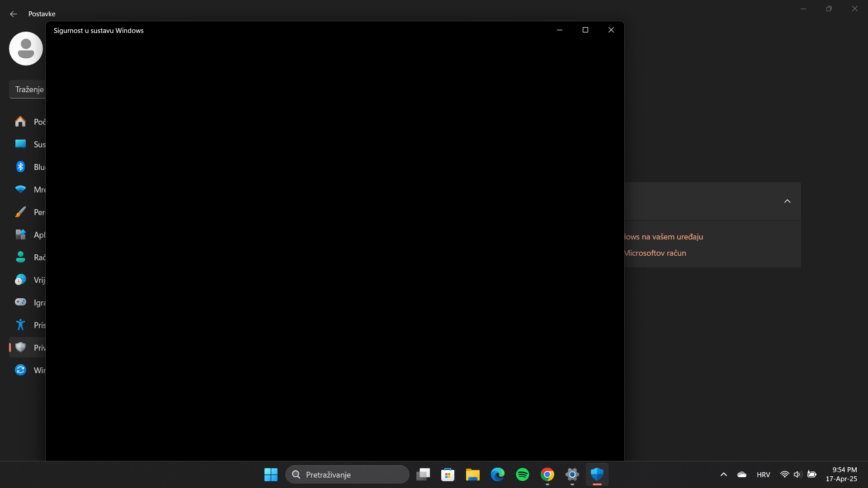This screenshot has height=488, width=868.
Task: Open Mreža network settings in sidebar
Action: click(x=20, y=189)
